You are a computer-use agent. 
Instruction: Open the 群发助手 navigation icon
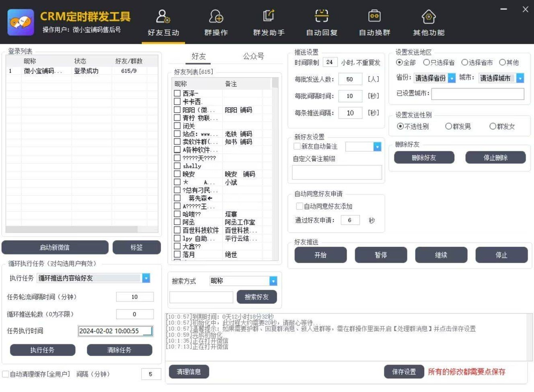click(269, 17)
